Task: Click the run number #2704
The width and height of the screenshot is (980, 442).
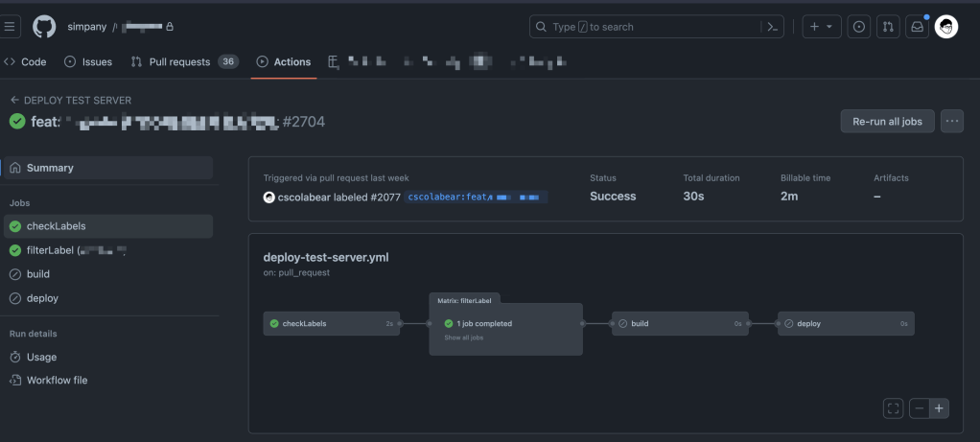Action: pos(304,122)
